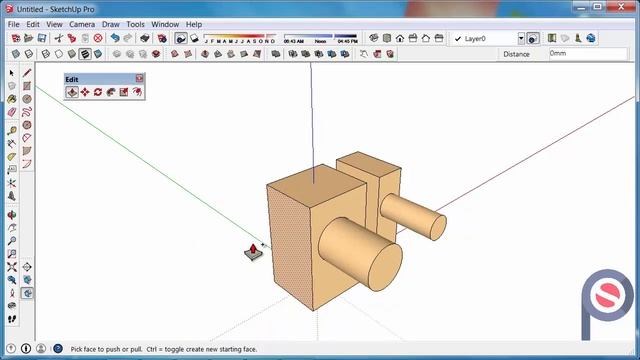Close the floating Edit toolbar

140,78
